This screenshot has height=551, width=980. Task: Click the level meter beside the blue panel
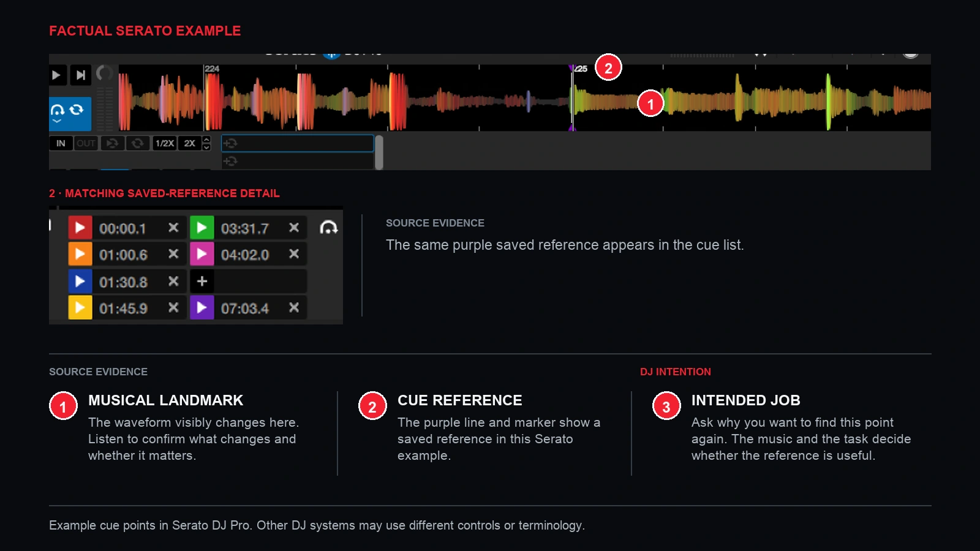point(105,109)
